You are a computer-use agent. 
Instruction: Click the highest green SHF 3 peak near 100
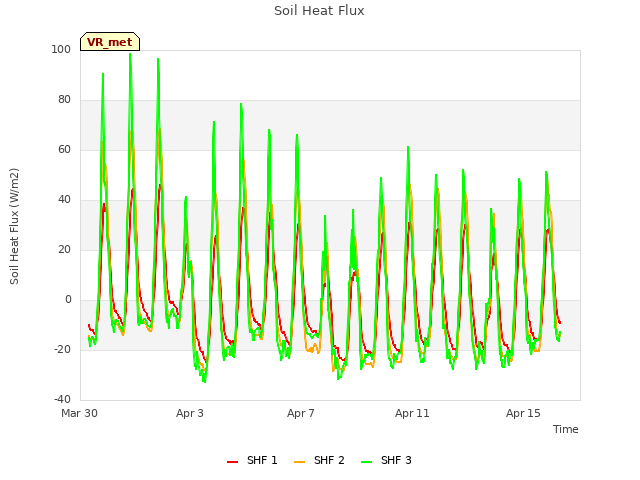130,54
